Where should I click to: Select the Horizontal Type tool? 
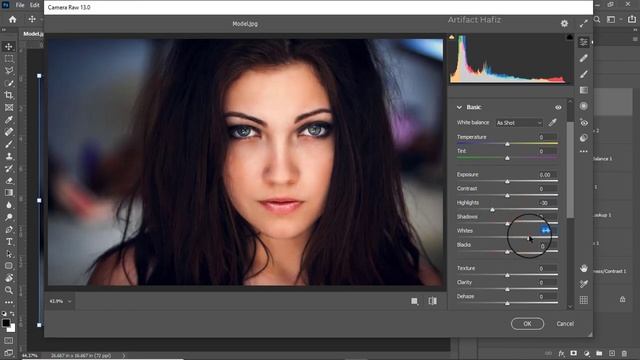coord(9,242)
